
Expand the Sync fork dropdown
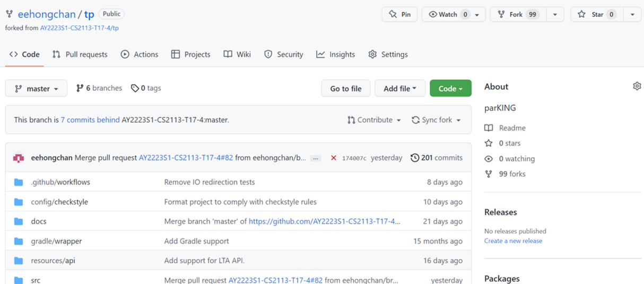click(436, 120)
